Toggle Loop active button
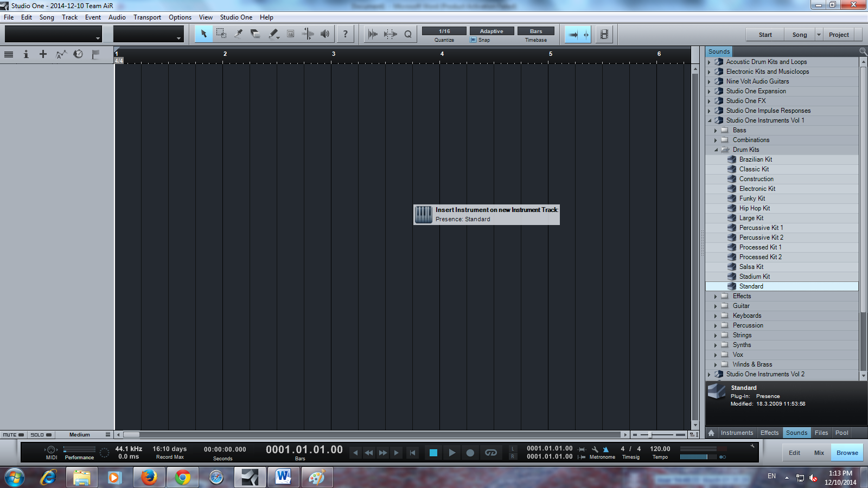Image resolution: width=868 pixels, height=488 pixels. click(491, 453)
